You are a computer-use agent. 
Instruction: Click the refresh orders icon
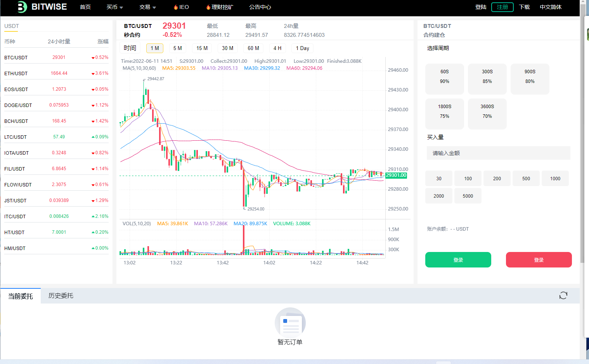563,295
